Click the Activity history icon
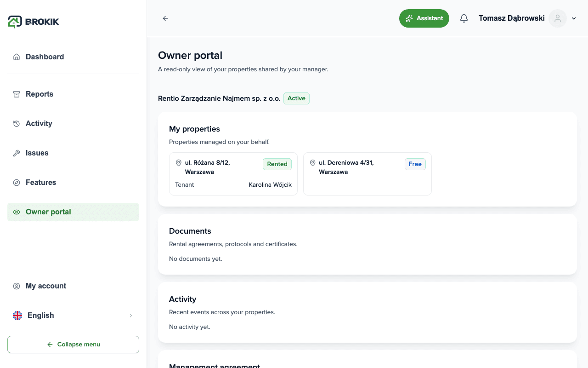 click(17, 124)
